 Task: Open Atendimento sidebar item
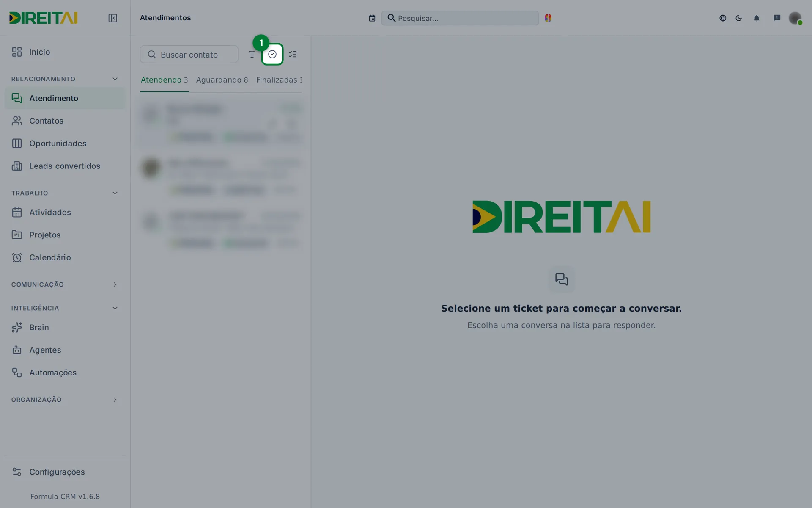(65, 98)
